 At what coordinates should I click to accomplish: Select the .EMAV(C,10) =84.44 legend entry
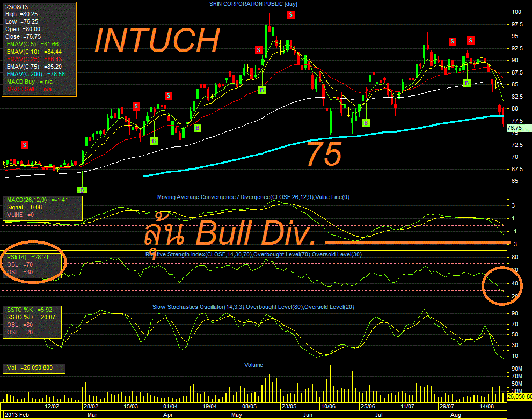tap(34, 52)
